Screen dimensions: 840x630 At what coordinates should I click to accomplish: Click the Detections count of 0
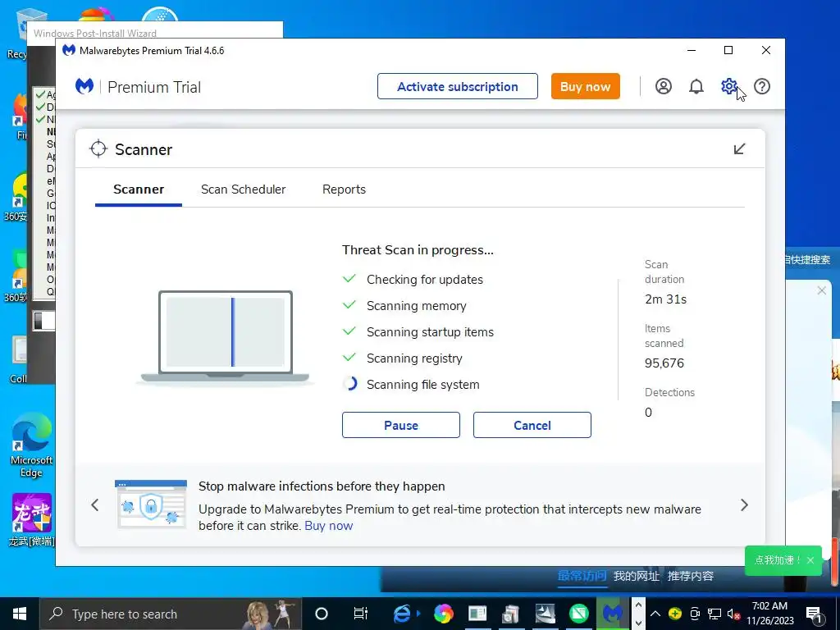point(648,412)
